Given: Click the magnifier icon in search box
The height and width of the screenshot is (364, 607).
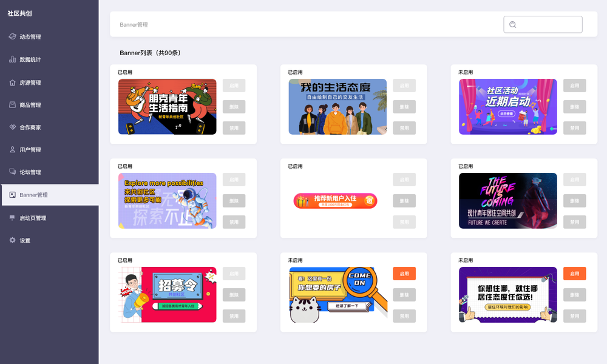Looking at the screenshot, I should click(x=512, y=24).
